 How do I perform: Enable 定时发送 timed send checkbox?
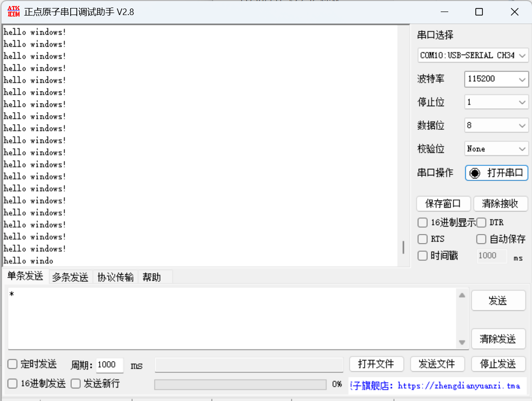point(13,364)
